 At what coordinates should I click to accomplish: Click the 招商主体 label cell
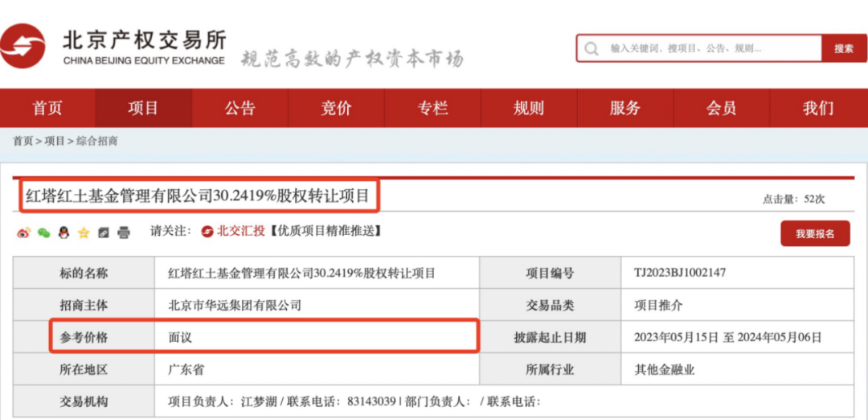[x=84, y=305]
